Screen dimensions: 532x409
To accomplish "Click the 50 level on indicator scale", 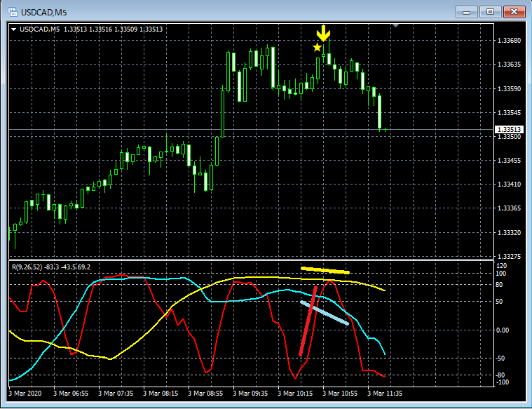I will (499, 302).
